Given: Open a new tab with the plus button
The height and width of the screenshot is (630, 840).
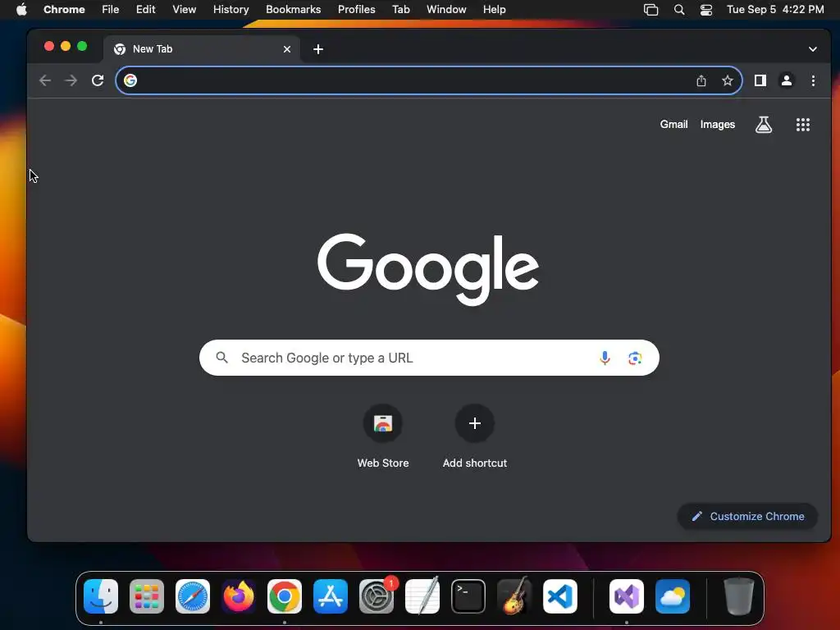Looking at the screenshot, I should click(318, 49).
